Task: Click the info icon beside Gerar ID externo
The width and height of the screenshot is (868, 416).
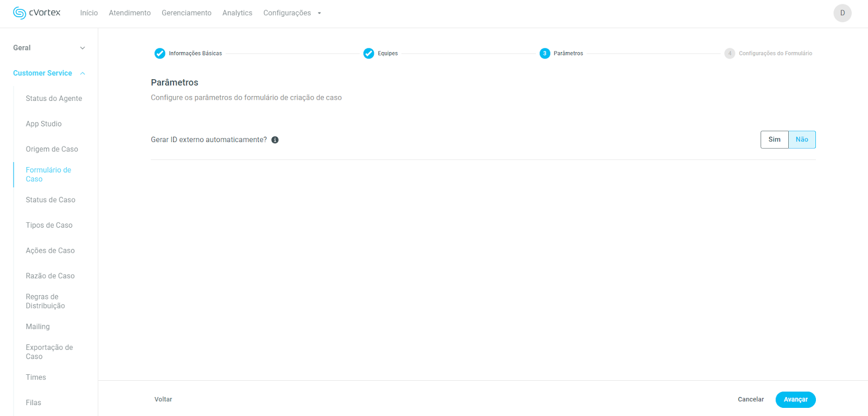Action: (x=275, y=140)
